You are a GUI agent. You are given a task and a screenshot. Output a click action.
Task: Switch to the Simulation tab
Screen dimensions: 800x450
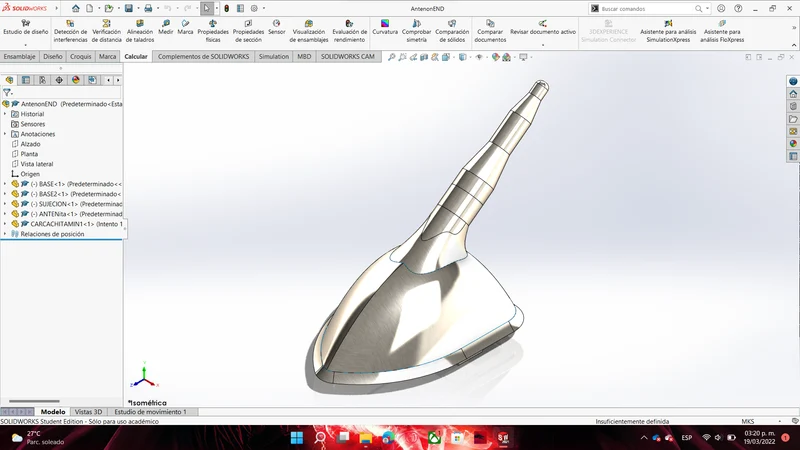273,56
